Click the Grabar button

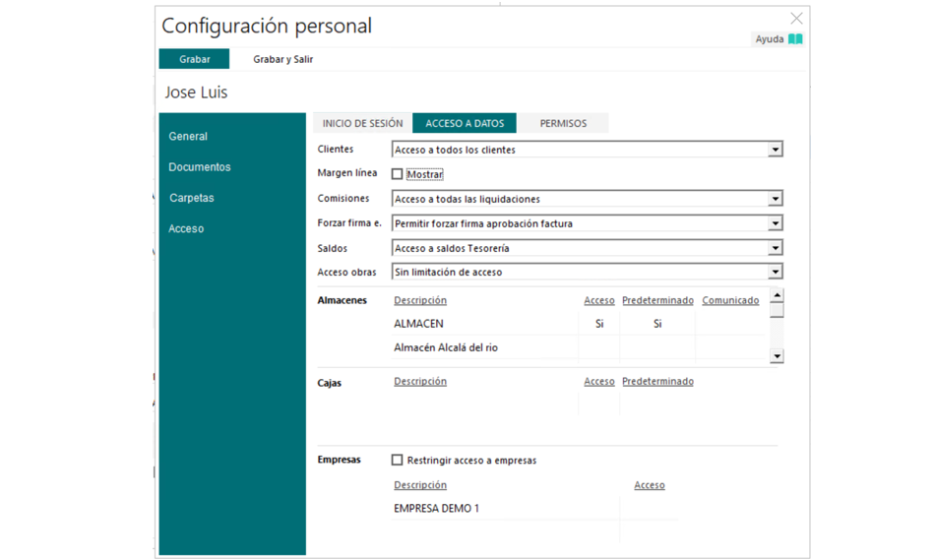[195, 59]
